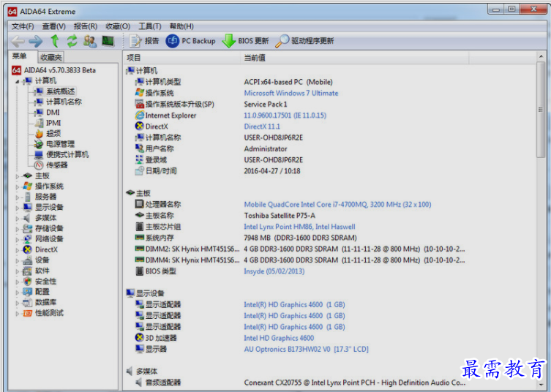Open the 文件(F) menu
Image resolution: width=551 pixels, height=392 pixels.
tap(23, 26)
